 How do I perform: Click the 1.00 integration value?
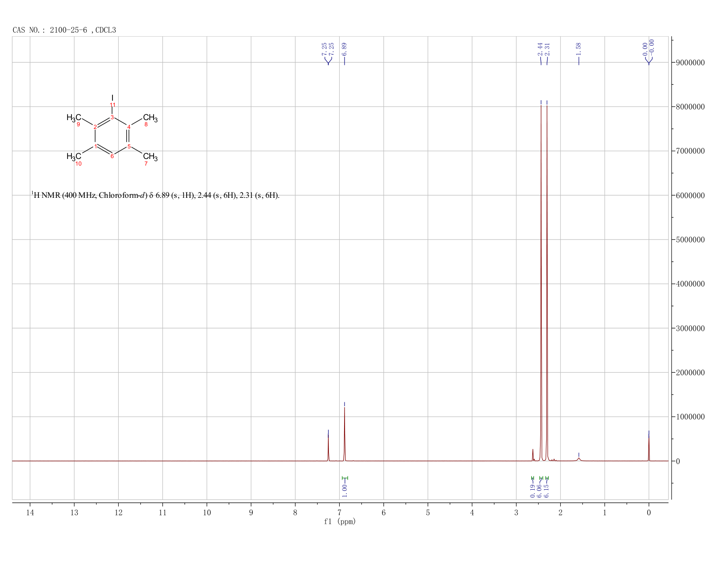(x=345, y=491)
